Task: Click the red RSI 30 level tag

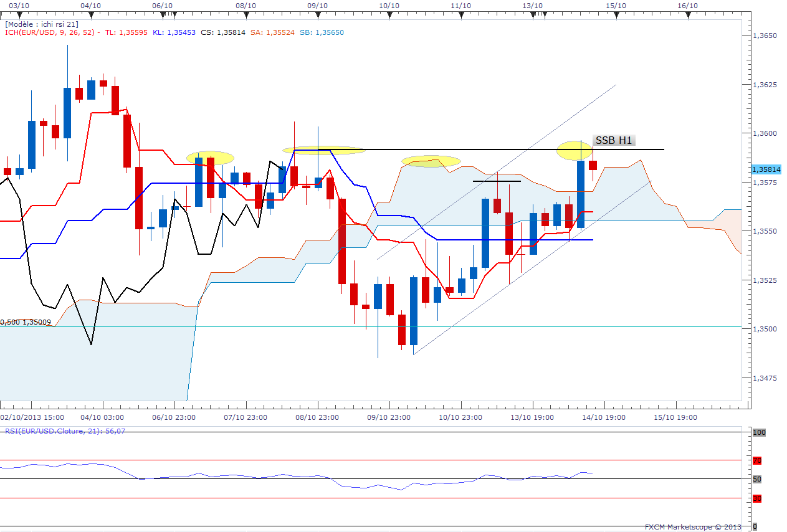Action: [757, 498]
